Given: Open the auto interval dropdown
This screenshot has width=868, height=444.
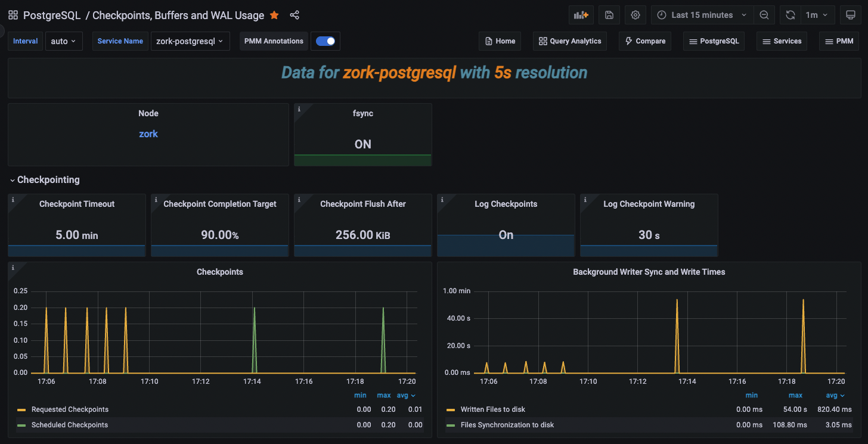Looking at the screenshot, I should click(x=63, y=41).
